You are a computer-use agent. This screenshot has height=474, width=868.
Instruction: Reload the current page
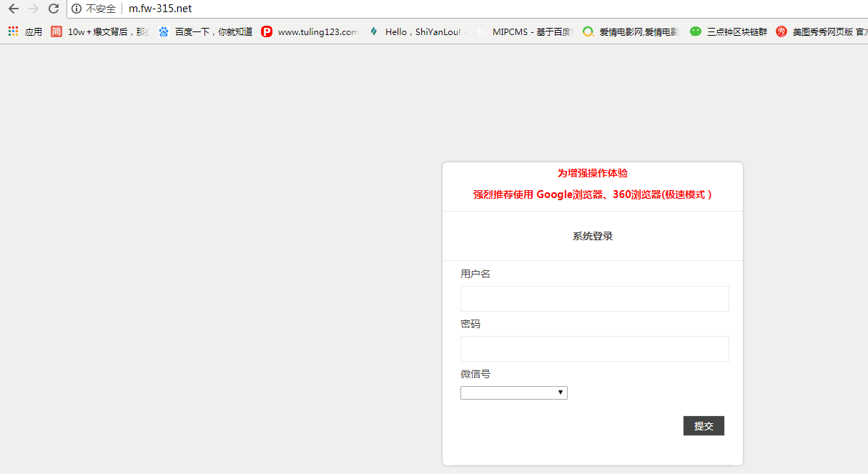tap(53, 9)
